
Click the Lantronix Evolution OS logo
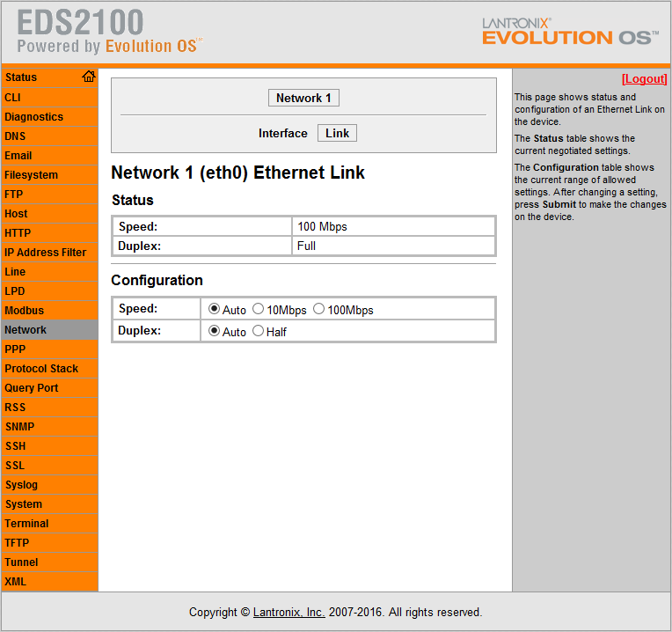[570, 32]
